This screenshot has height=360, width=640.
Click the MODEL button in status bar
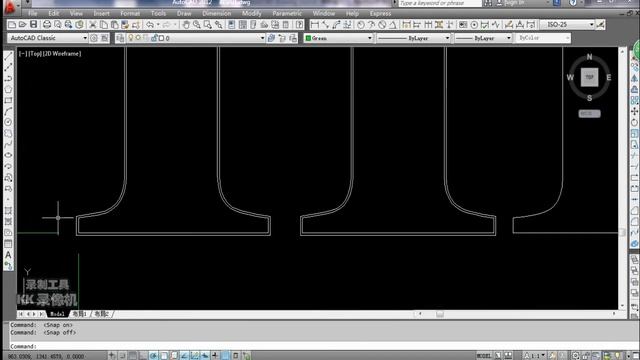coord(484,356)
